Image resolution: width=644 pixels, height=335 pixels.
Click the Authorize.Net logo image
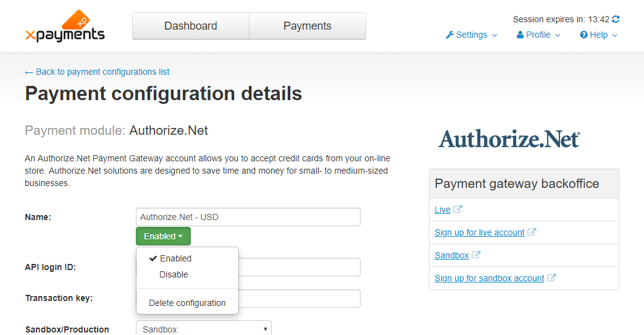[x=509, y=139]
